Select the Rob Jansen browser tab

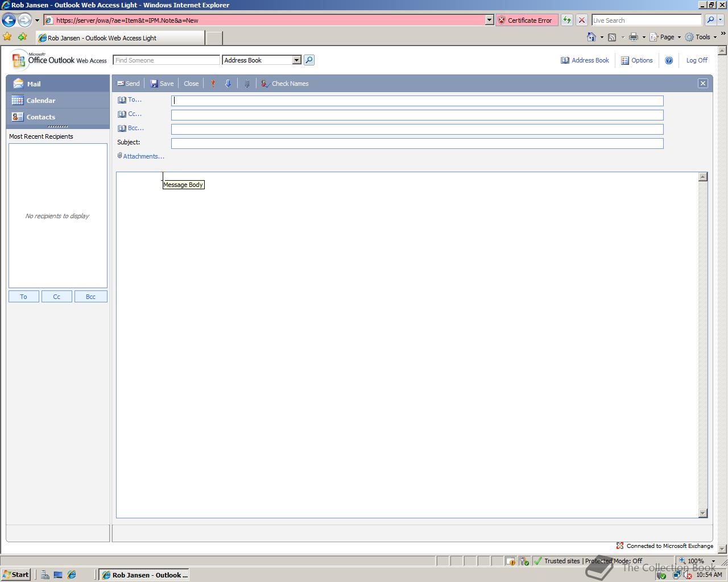pyautogui.click(x=119, y=38)
